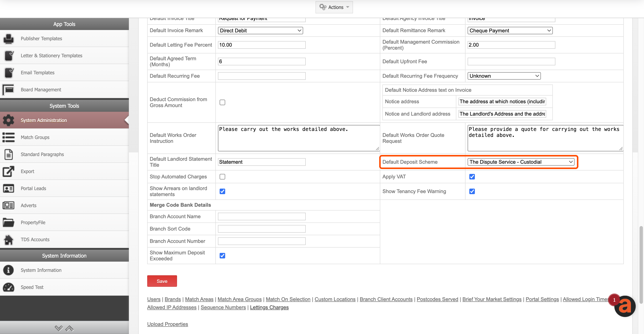The width and height of the screenshot is (644, 334).
Task: Click the Branch Sort Code field
Action: (x=262, y=229)
